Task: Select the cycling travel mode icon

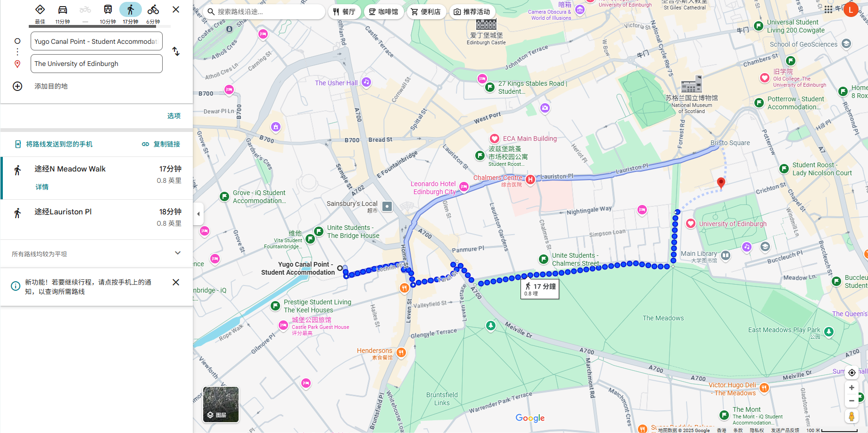Action: [x=153, y=10]
